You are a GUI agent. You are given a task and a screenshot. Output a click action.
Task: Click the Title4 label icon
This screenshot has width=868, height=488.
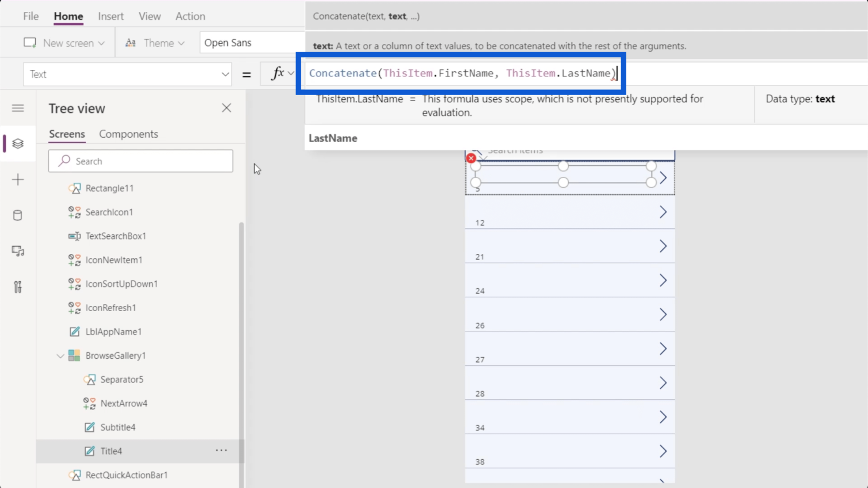[89, 451]
